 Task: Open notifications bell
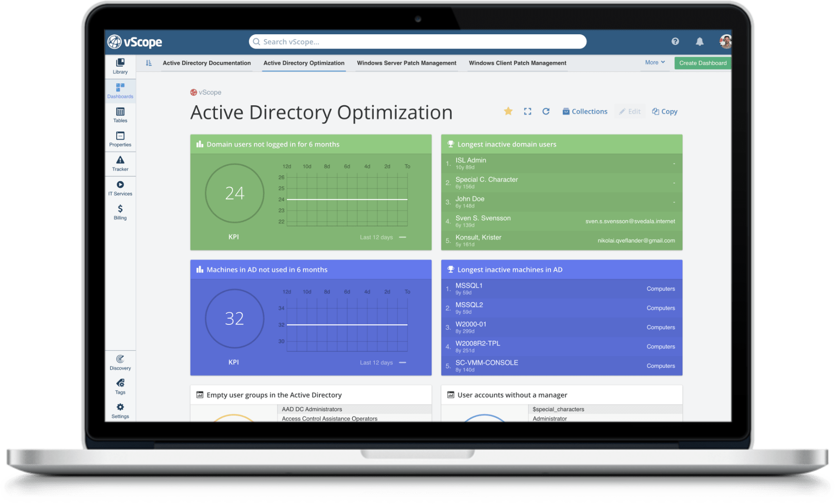pos(699,41)
